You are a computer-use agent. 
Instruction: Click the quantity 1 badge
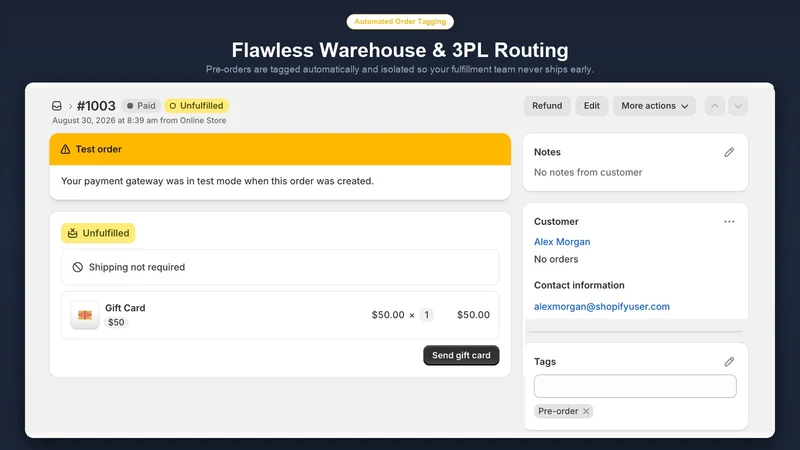(x=427, y=315)
